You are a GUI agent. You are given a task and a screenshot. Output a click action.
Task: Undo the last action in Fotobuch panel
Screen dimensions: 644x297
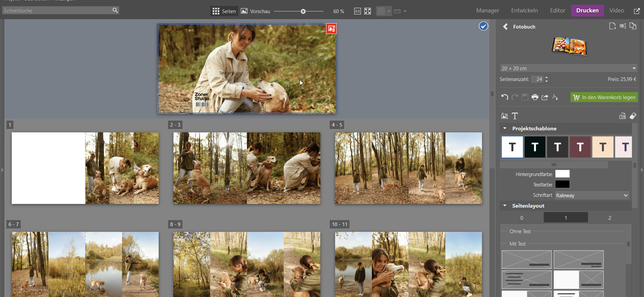coord(504,97)
